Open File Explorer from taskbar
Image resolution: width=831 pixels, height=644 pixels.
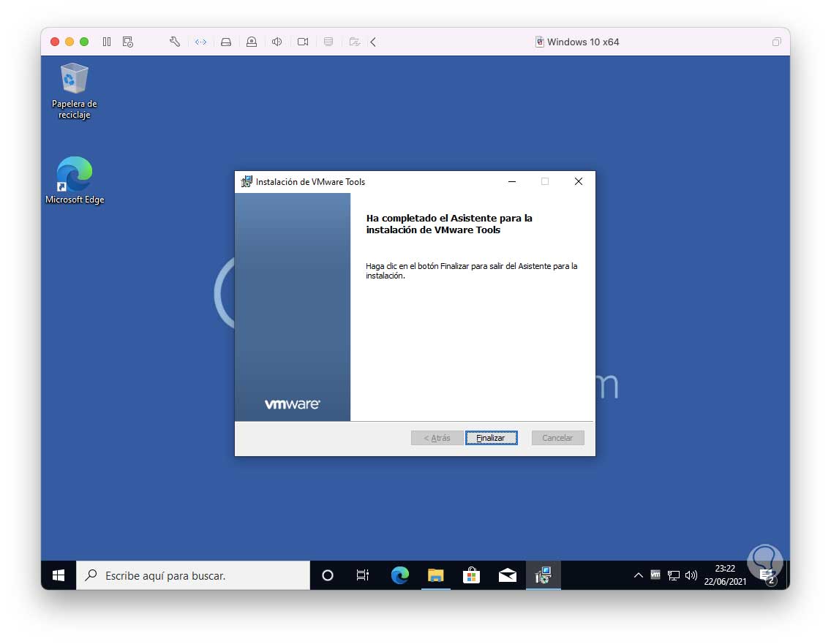click(x=436, y=575)
